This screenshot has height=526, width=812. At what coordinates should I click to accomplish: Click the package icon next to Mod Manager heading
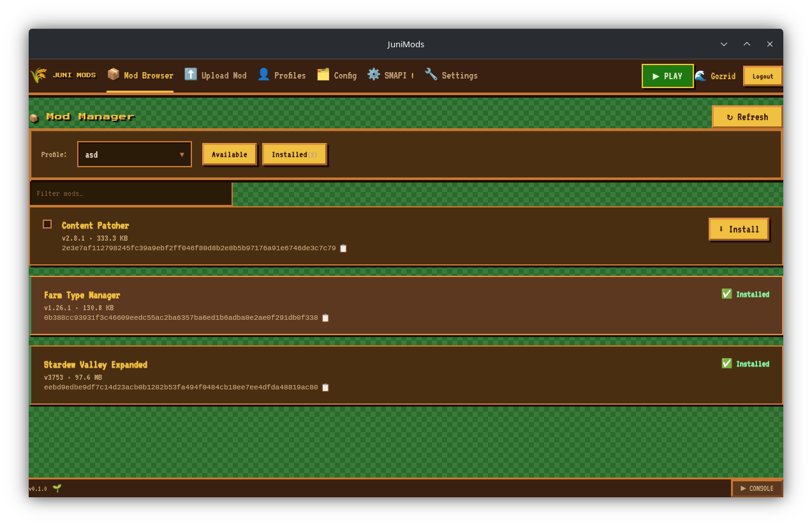(x=34, y=117)
